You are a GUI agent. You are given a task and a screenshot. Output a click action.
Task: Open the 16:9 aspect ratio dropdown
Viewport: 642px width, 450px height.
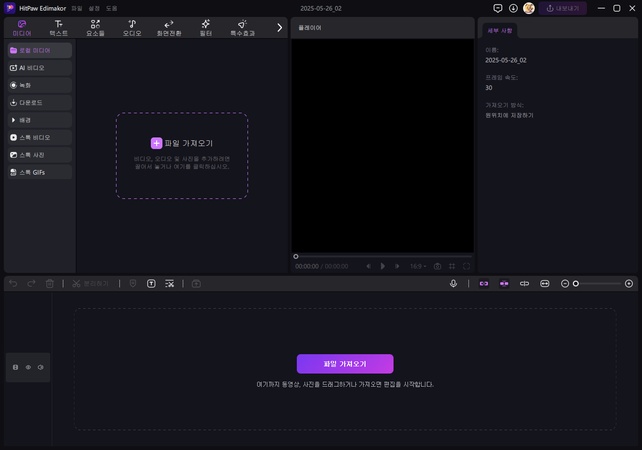pos(417,266)
